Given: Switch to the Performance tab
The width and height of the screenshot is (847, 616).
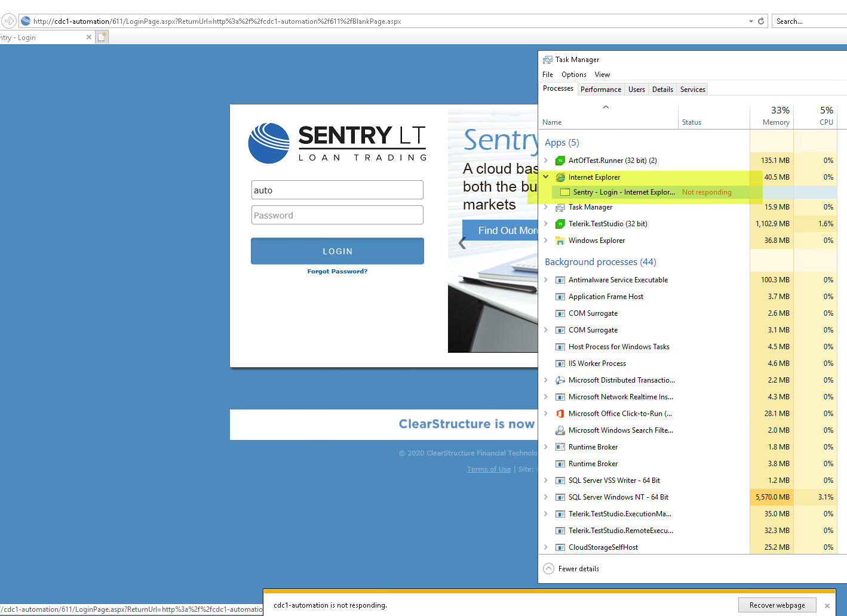Looking at the screenshot, I should [600, 90].
